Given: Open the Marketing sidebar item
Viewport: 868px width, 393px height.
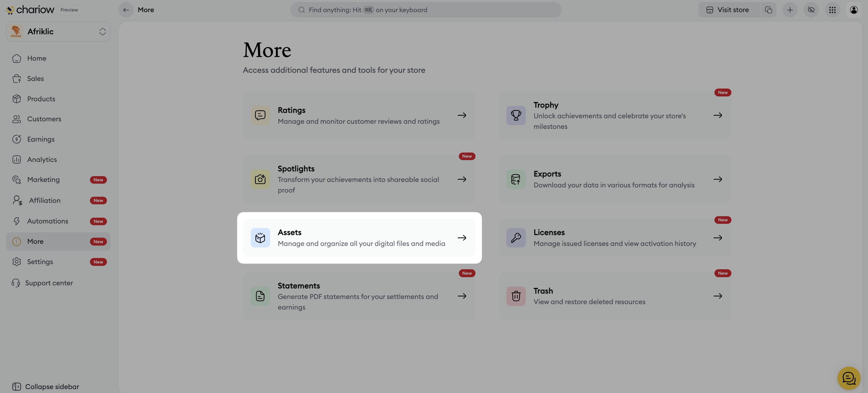Looking at the screenshot, I should [x=43, y=180].
